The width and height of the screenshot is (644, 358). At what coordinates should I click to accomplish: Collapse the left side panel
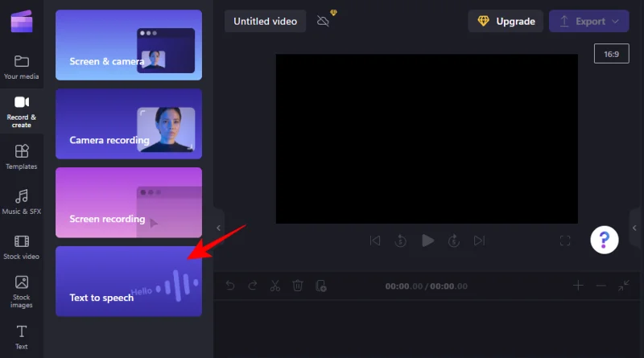(218, 228)
